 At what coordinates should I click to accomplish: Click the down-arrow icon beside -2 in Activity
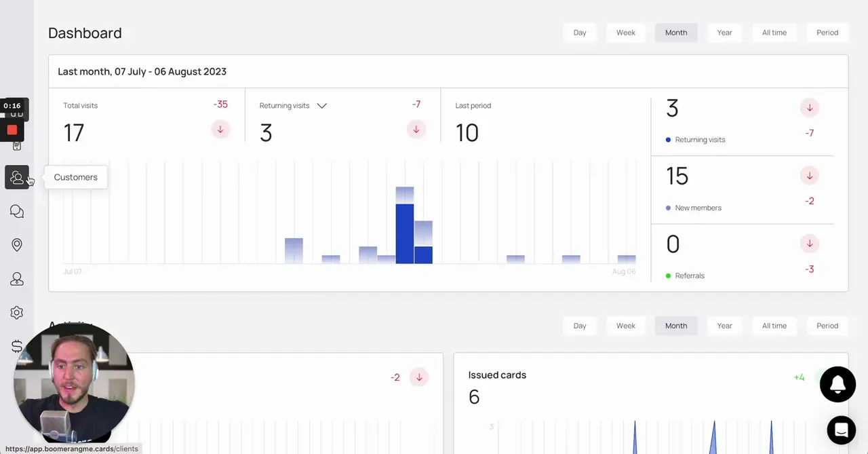pyautogui.click(x=419, y=377)
